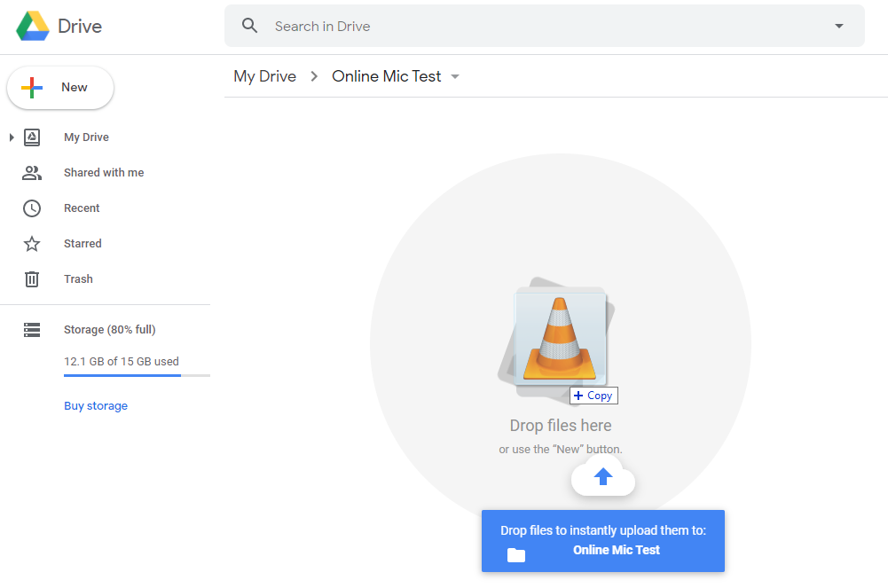The height and width of the screenshot is (588, 888).
Task: Open the Online Mic Test folder dropdown
Action: (x=455, y=76)
